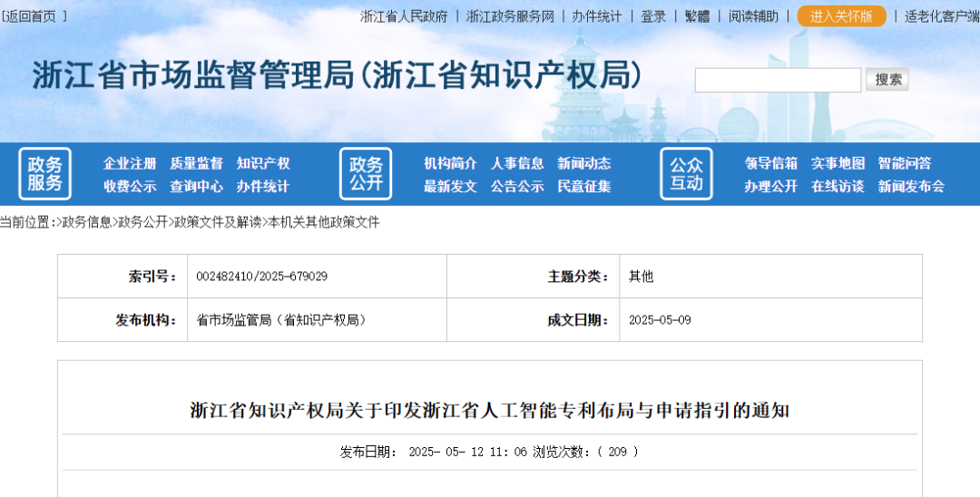Viewport: 980px width, 497px height.
Task: Switch to 繁體 language
Action: coord(697,16)
